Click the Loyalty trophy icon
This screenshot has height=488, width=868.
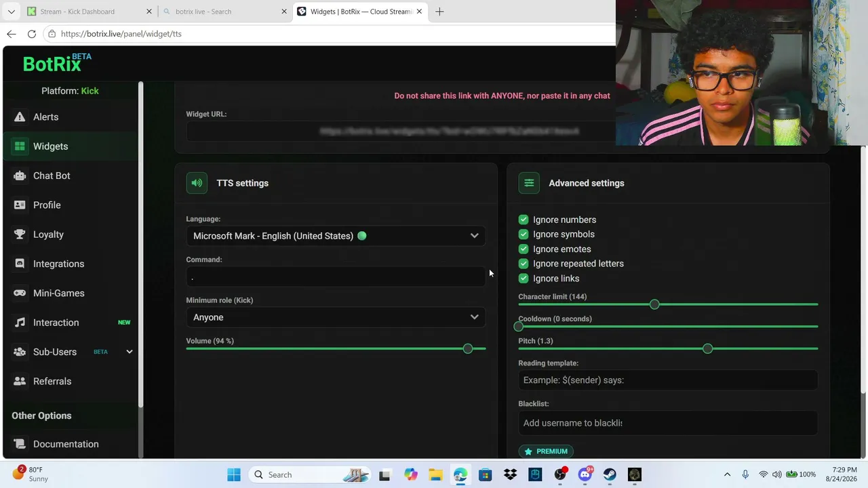[20, 235]
